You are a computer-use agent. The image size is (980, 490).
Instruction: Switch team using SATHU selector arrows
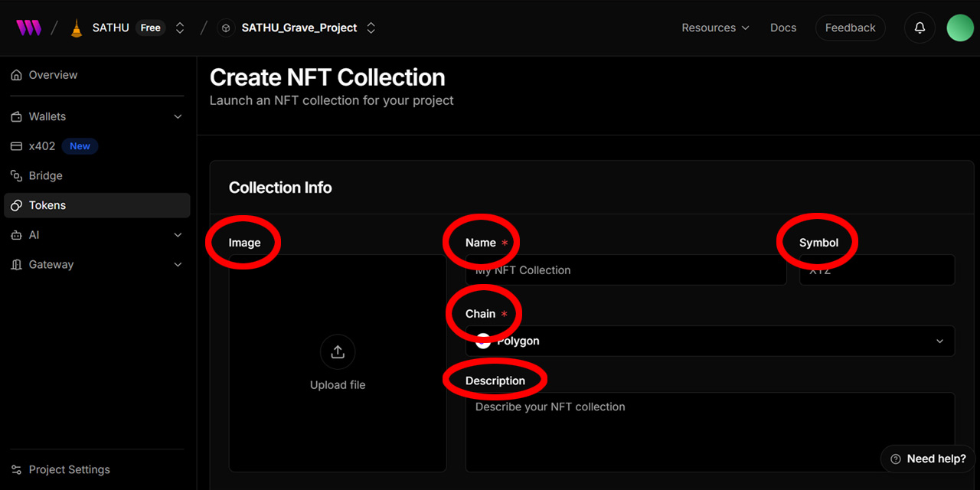coord(180,28)
